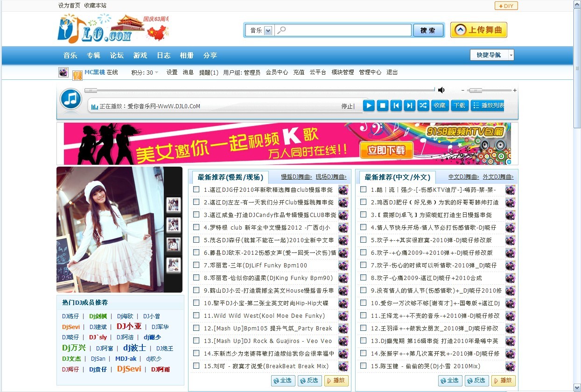Check the box next to song 1 湛江DJG仔

[x=196, y=190]
